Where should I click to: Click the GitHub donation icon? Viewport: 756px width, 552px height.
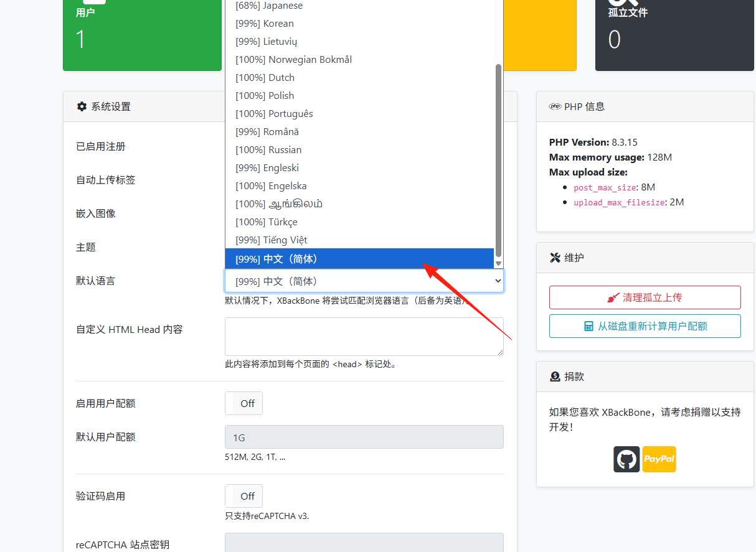point(626,459)
